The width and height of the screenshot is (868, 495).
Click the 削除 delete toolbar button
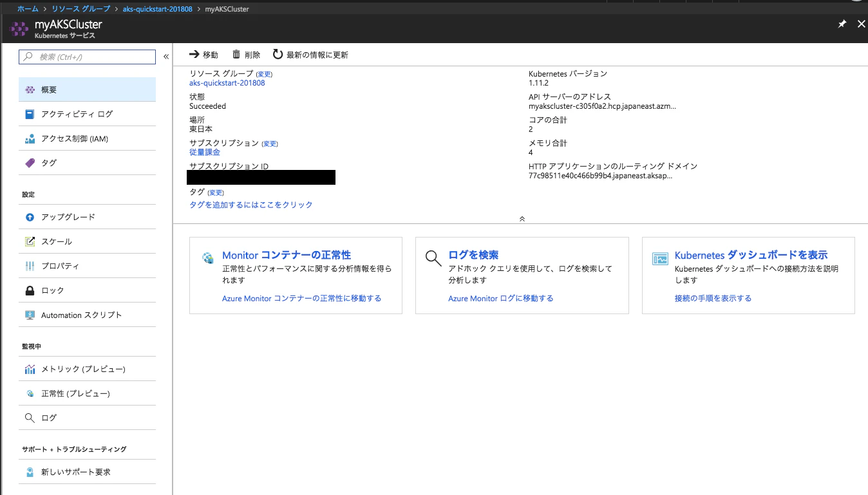click(246, 55)
